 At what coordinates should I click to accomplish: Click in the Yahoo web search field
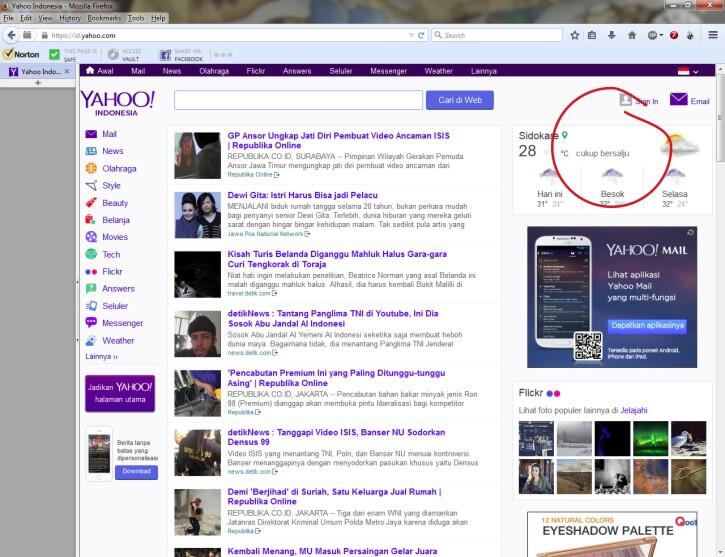tap(298, 100)
